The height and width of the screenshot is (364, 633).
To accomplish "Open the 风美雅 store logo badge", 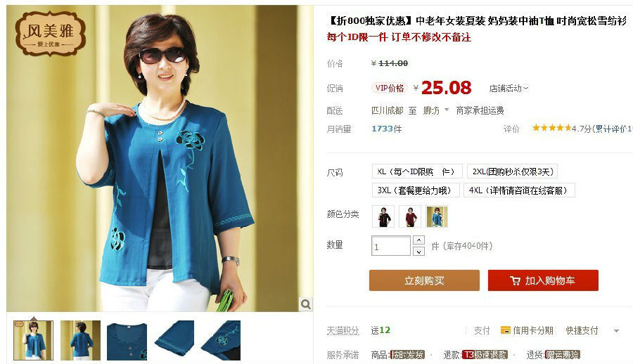I will pos(50,34).
